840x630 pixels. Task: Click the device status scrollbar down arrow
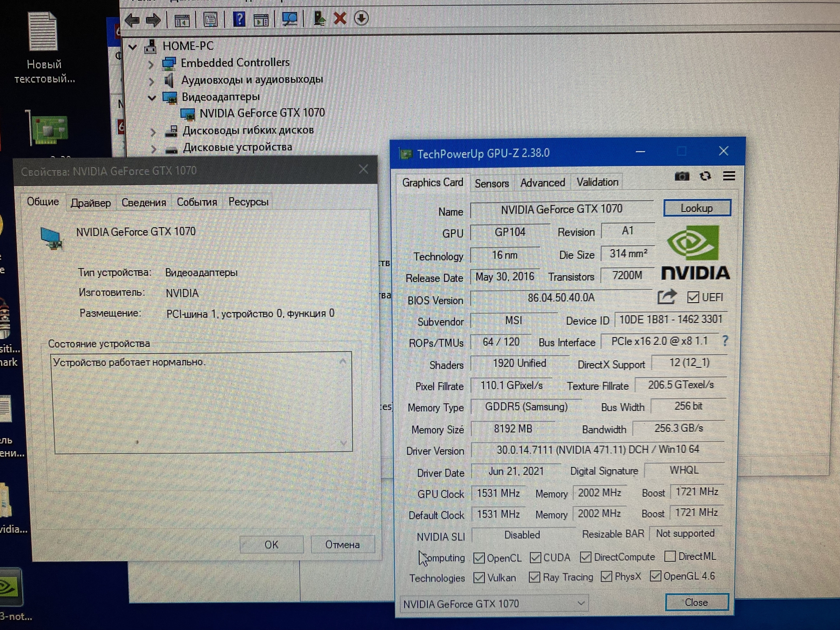pos(344,443)
